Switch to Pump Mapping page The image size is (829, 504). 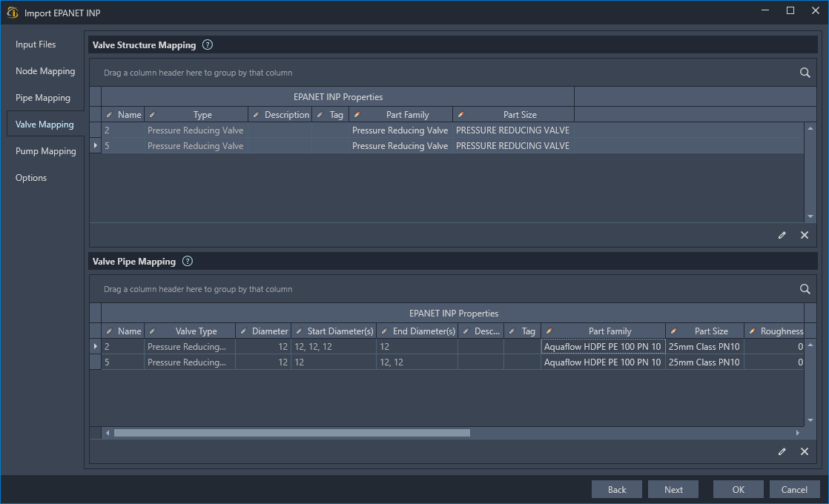point(45,151)
